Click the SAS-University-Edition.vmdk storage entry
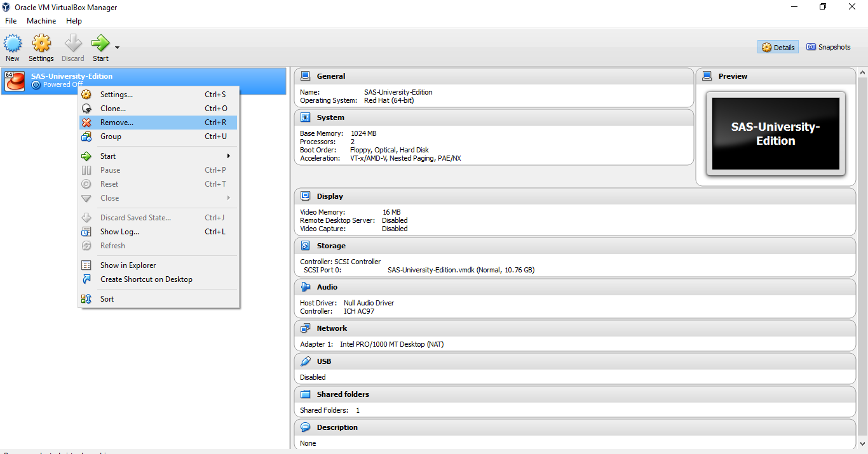Image resolution: width=868 pixels, height=454 pixels. 461,270
